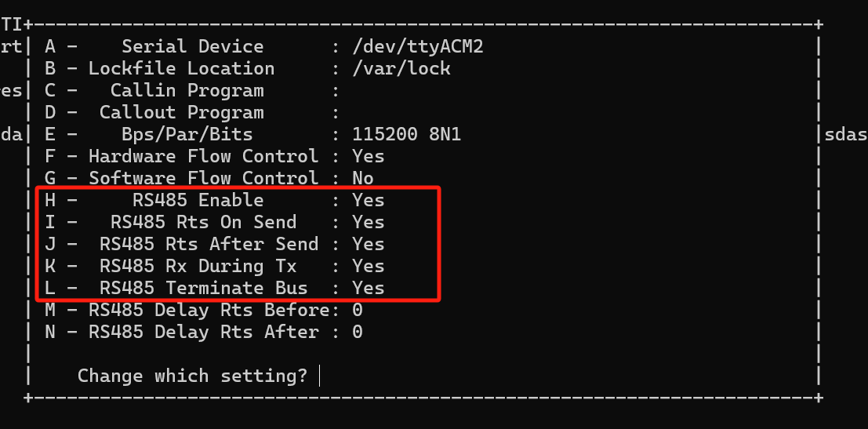Click the RS485 Delay Rts After value
Image resolution: width=868 pixels, height=429 pixels.
point(357,332)
